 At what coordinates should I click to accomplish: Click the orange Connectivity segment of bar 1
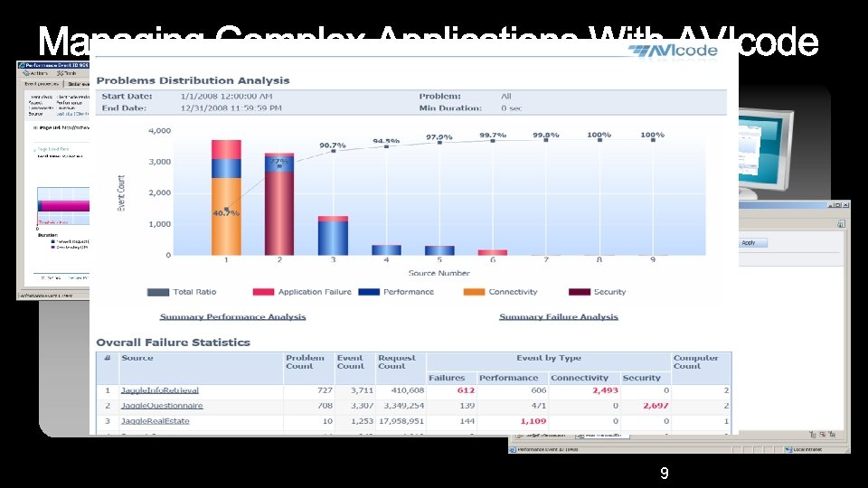226,216
